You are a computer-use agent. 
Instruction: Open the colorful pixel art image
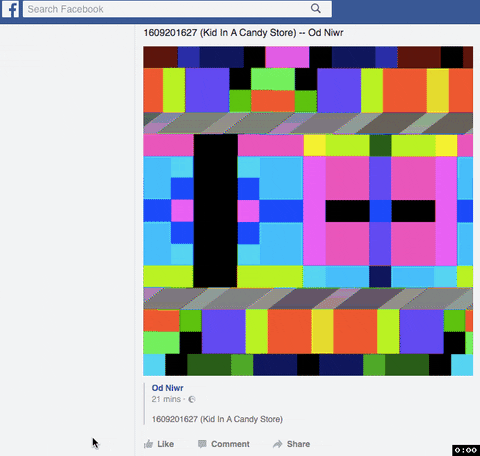(308, 211)
